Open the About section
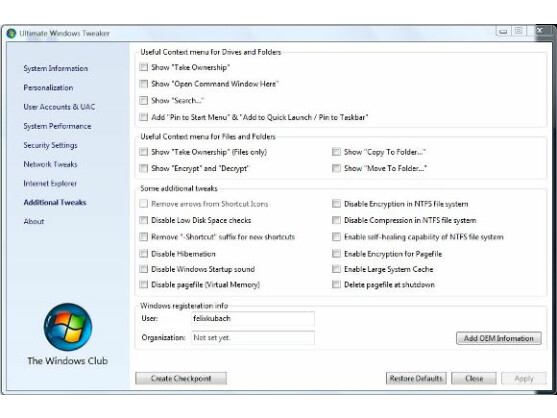 point(34,221)
